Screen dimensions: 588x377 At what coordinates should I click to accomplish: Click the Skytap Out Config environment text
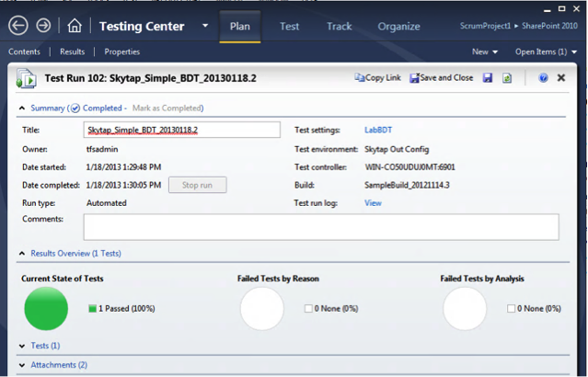coord(397,149)
